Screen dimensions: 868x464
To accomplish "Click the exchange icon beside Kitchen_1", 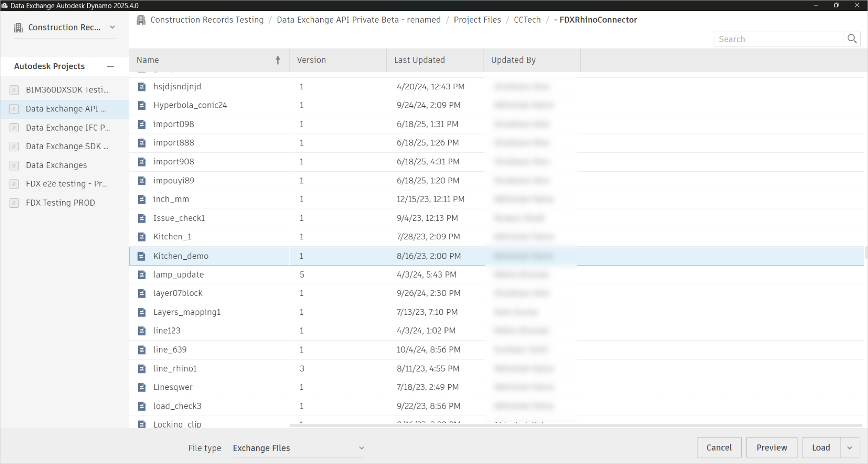I will 141,237.
